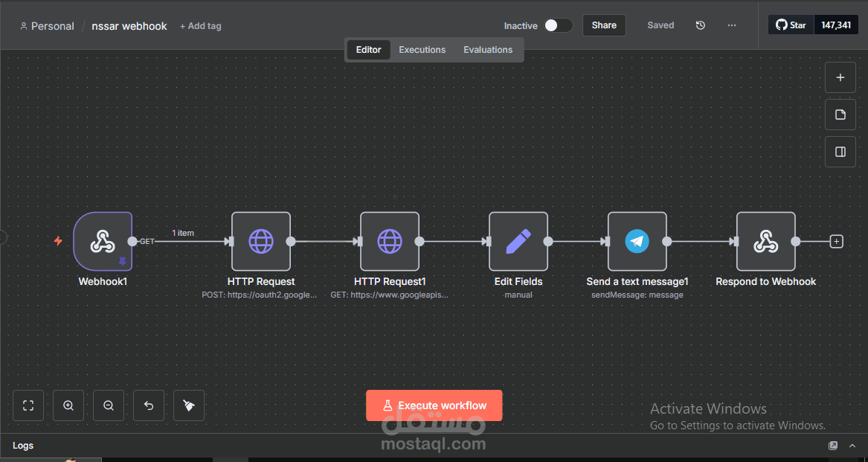Viewport: 868px width, 462px height.
Task: Click the Webhook1 output connector dot
Action: click(x=132, y=241)
